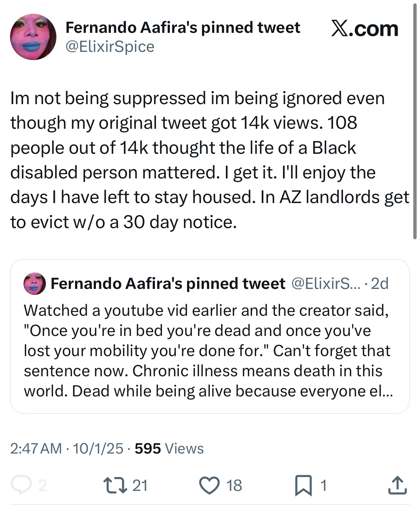The width and height of the screenshot is (420, 514).
Task: Click the vertical scrollbar on right edge
Action: [415, 121]
